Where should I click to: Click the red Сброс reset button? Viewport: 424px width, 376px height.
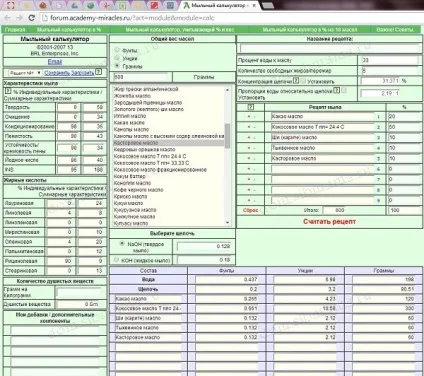[250, 210]
